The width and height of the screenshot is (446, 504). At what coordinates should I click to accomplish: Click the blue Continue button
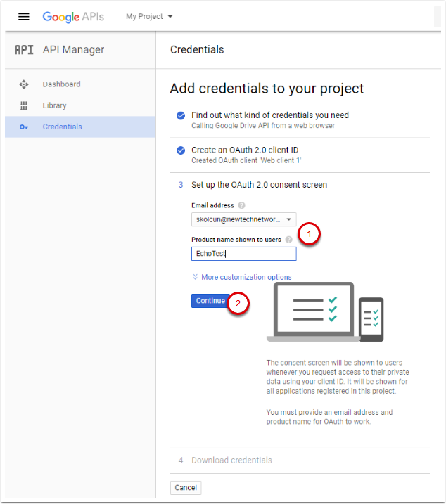coord(210,301)
